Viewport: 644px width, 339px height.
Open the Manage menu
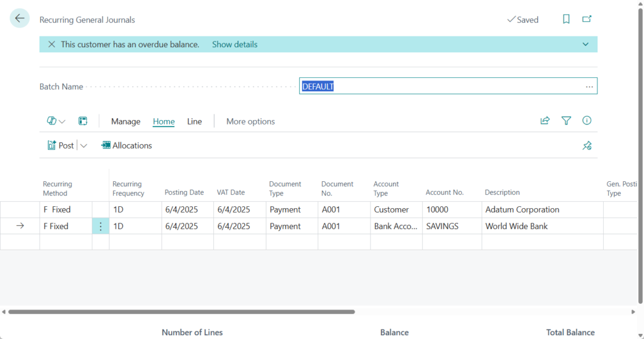click(x=126, y=121)
